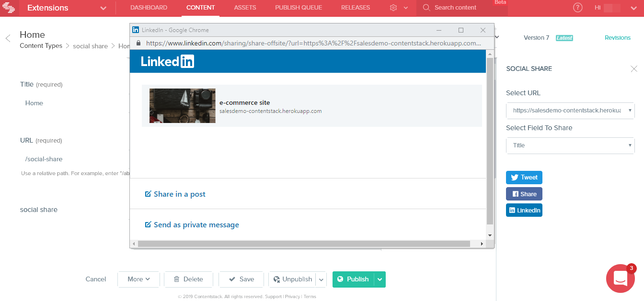Click the LinkedIn share button

524,210
